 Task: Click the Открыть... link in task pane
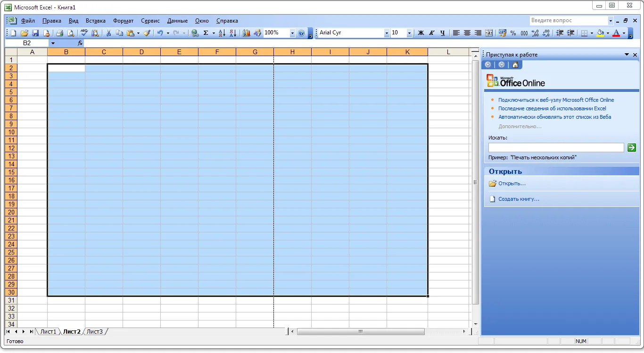pos(512,183)
